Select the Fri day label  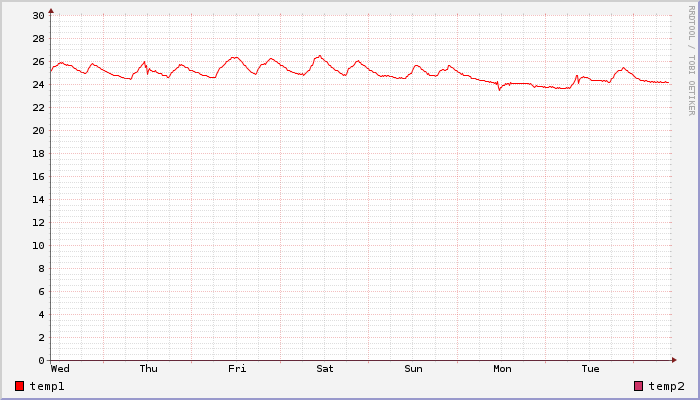point(237,369)
